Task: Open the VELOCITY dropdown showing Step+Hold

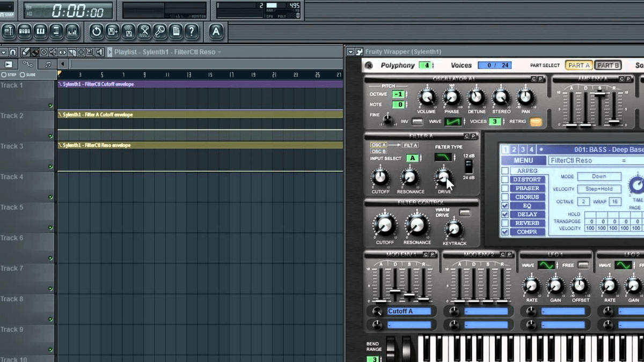Action: [x=599, y=189]
